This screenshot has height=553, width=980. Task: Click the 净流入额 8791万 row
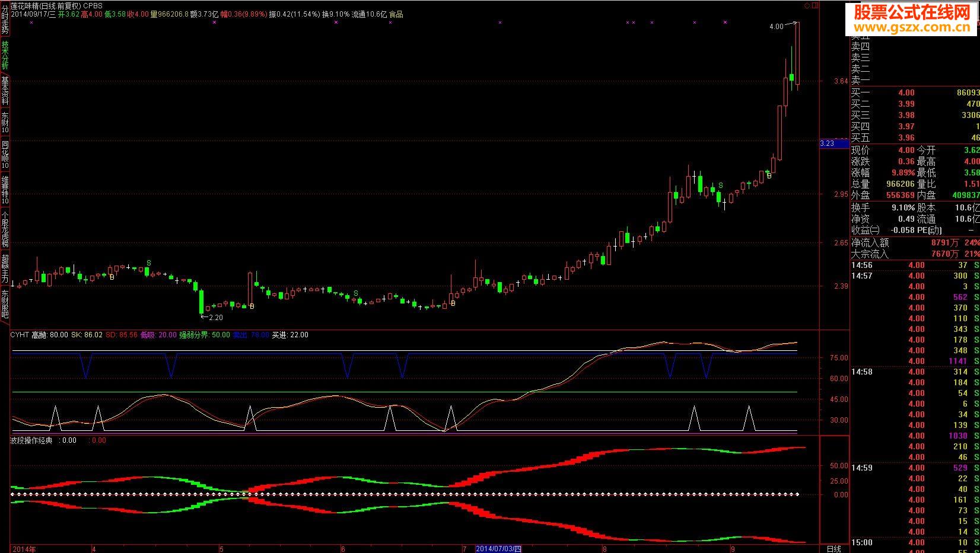click(915, 242)
